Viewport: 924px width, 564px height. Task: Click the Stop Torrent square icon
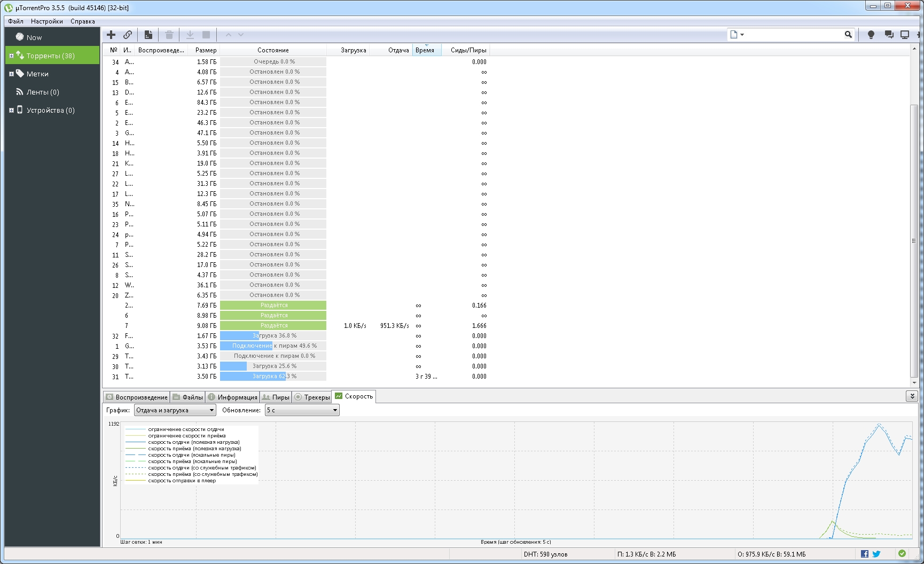pyautogui.click(x=206, y=35)
